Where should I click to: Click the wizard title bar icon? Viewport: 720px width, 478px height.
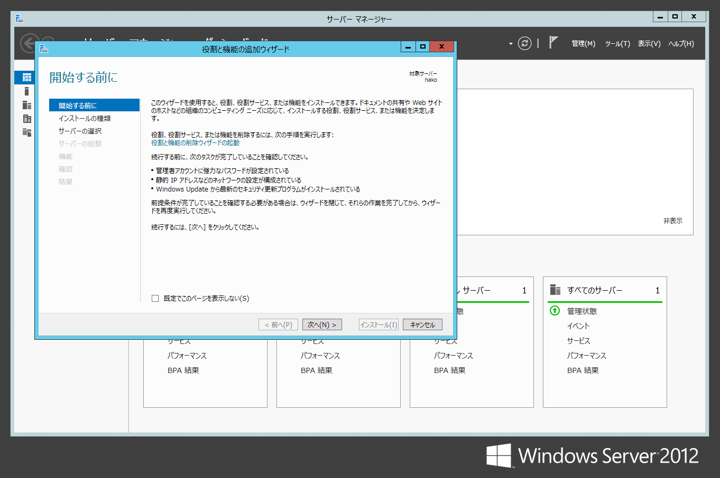[44, 48]
